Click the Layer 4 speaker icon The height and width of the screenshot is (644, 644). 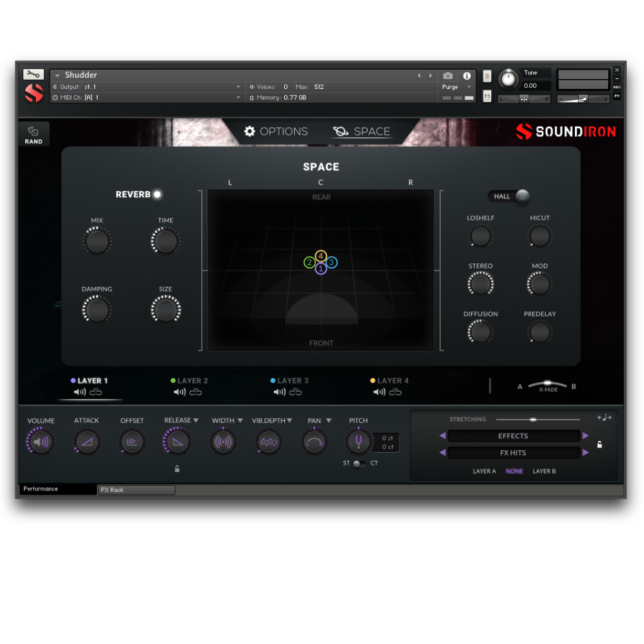coord(379,392)
